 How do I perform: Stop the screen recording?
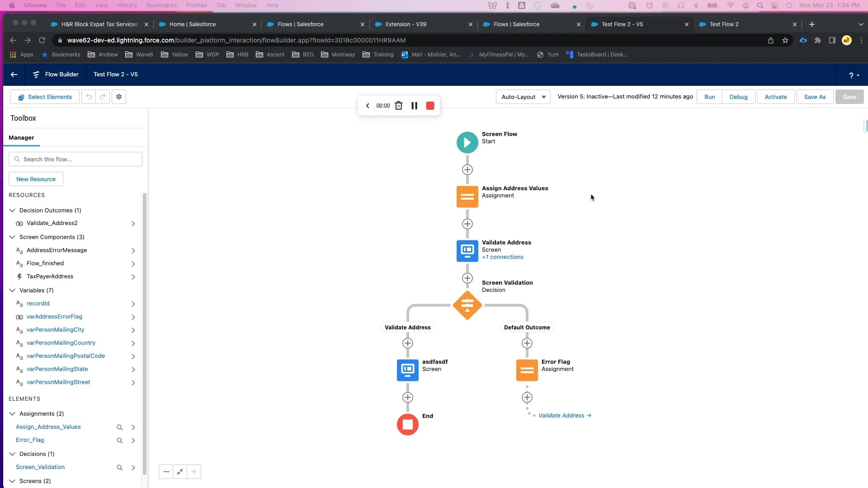point(430,106)
